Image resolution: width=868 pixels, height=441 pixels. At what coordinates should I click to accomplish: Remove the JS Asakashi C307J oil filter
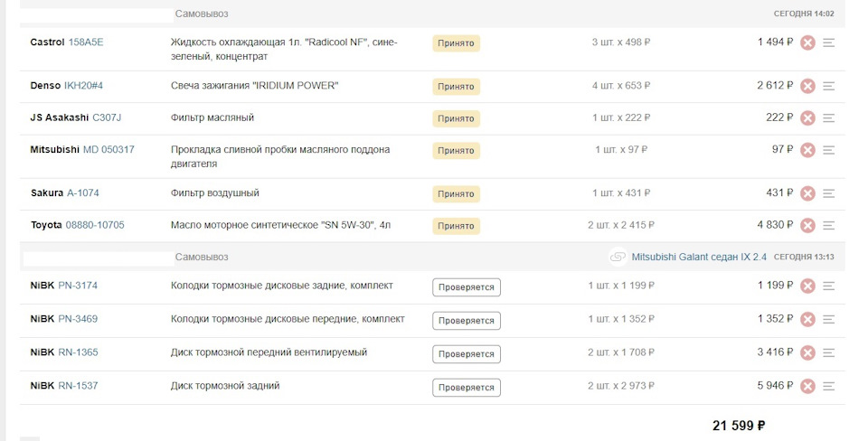click(808, 117)
